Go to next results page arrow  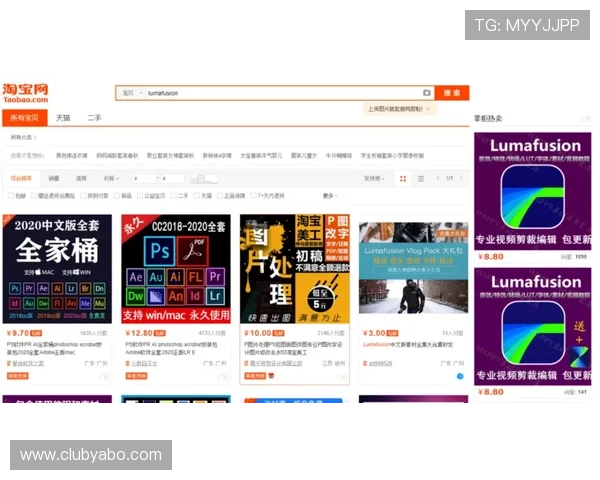click(461, 178)
